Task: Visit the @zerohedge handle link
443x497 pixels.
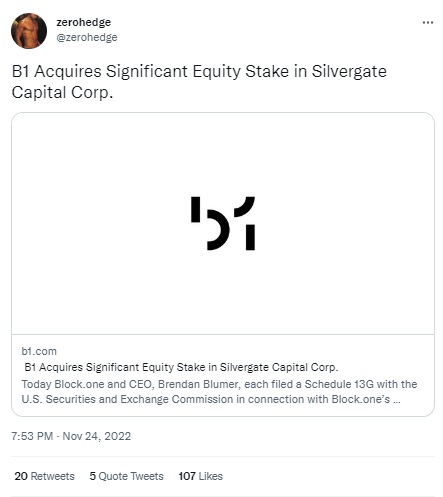Action: point(87,37)
